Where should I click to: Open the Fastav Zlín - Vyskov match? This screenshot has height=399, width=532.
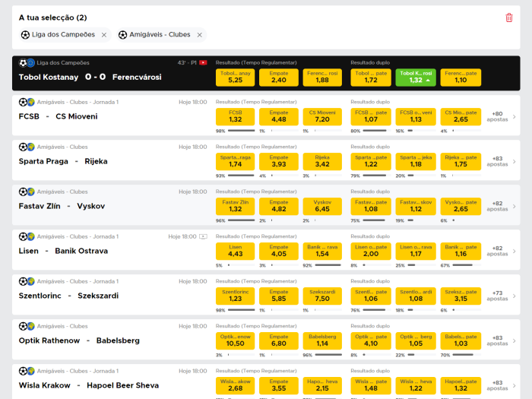[x=62, y=206]
